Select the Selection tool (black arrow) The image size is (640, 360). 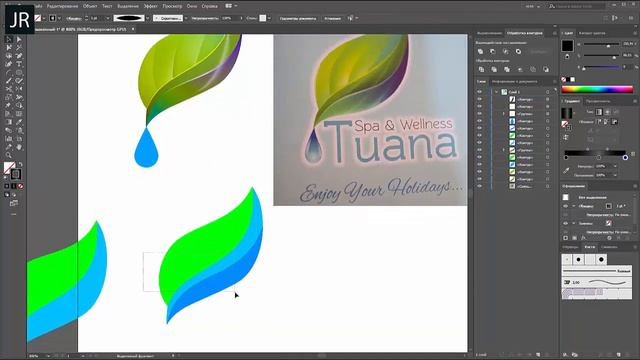pyautogui.click(x=9, y=39)
